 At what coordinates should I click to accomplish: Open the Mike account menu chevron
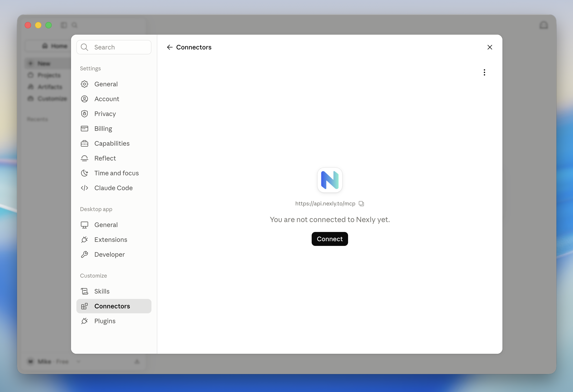tap(78, 362)
